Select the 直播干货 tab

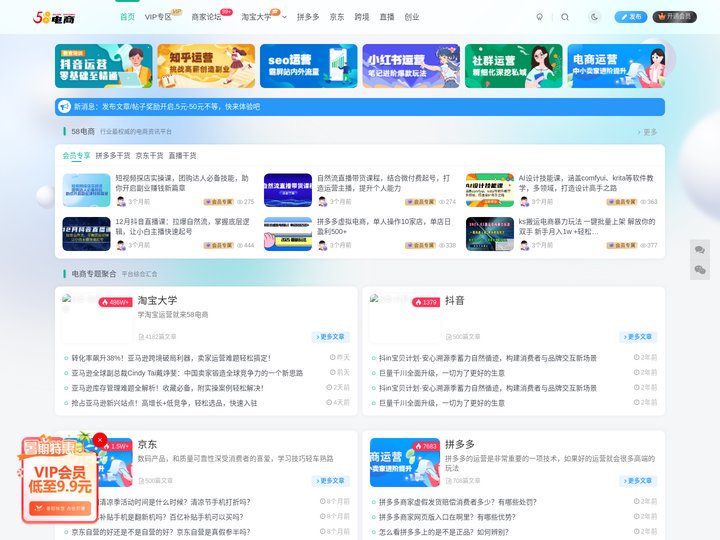[x=182, y=156]
